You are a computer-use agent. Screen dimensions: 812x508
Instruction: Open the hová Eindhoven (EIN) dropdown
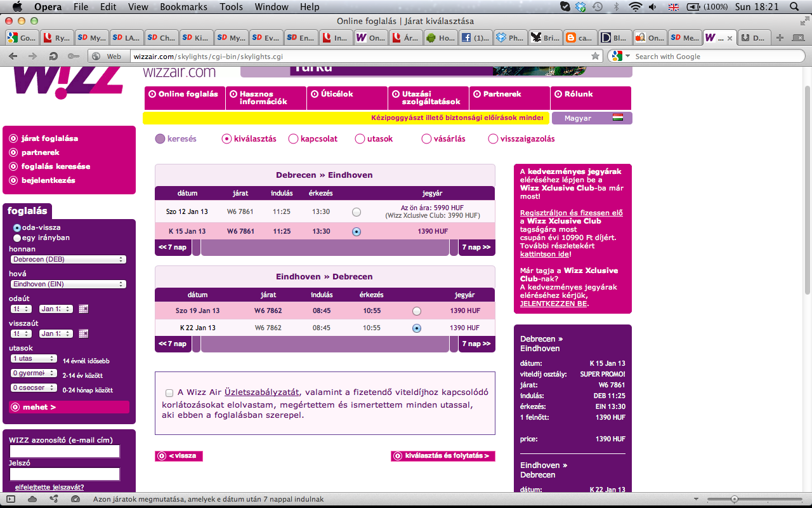tap(69, 284)
